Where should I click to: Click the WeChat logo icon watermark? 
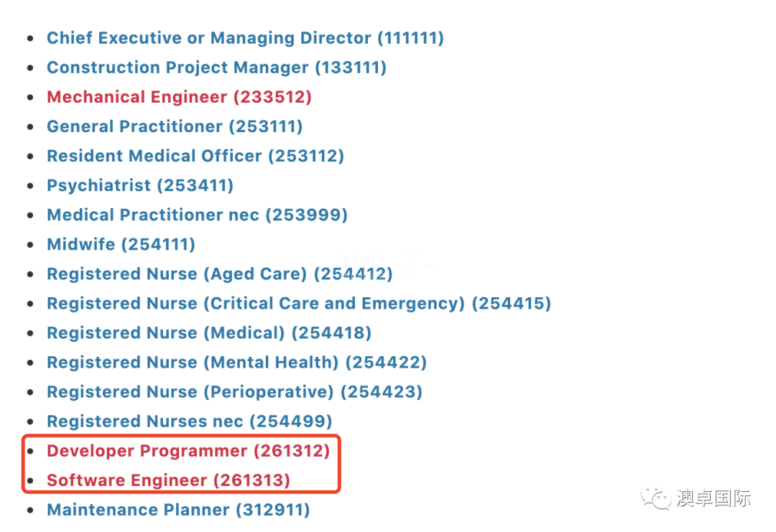coord(656,497)
